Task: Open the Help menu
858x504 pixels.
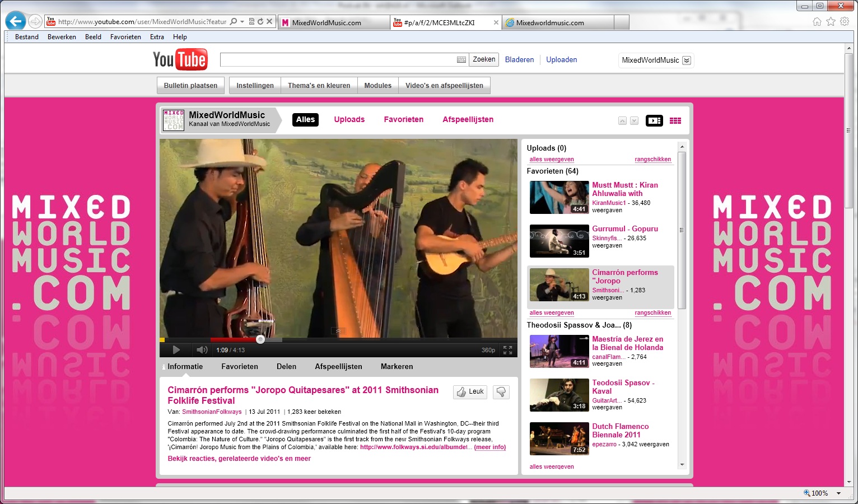Action: [180, 37]
